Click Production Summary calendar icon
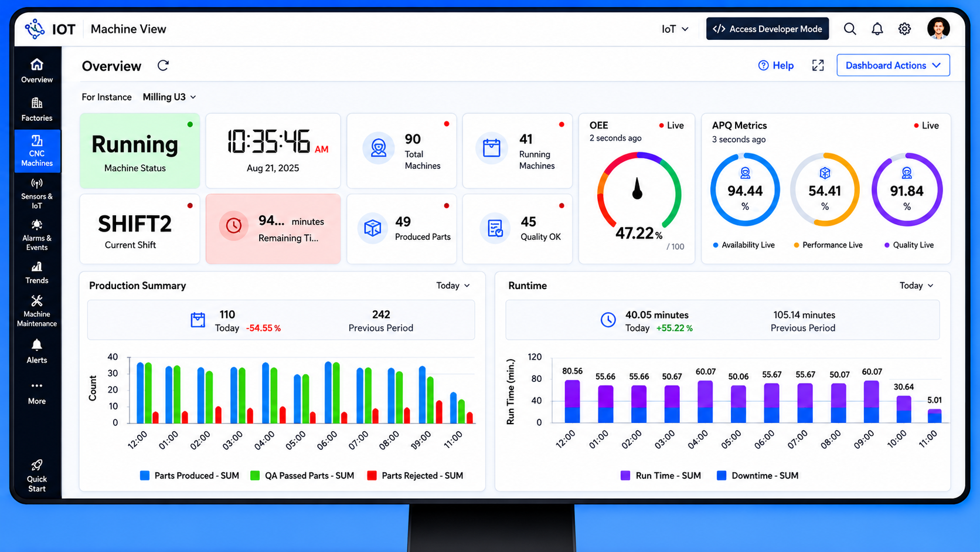The width and height of the screenshot is (980, 552). pyautogui.click(x=198, y=320)
